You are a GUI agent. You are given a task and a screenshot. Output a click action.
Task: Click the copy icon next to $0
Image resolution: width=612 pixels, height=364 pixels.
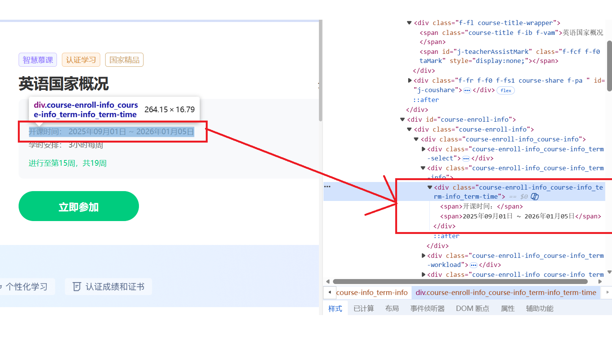[x=535, y=196]
